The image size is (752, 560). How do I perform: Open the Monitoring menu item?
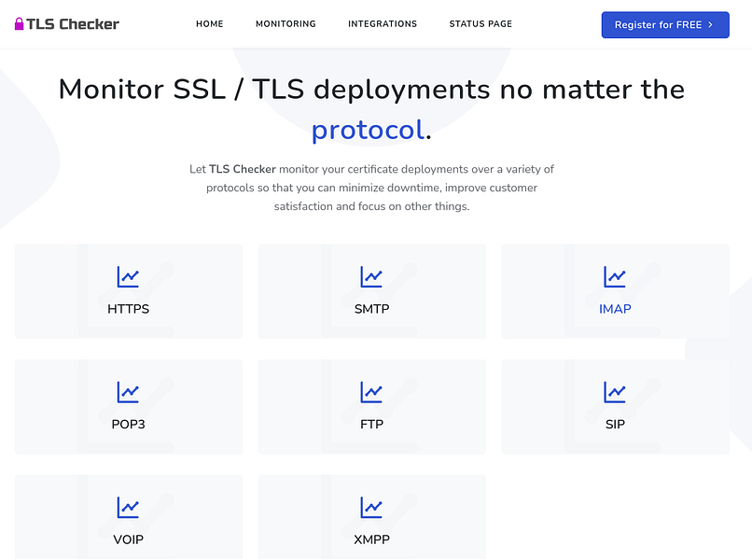click(285, 24)
